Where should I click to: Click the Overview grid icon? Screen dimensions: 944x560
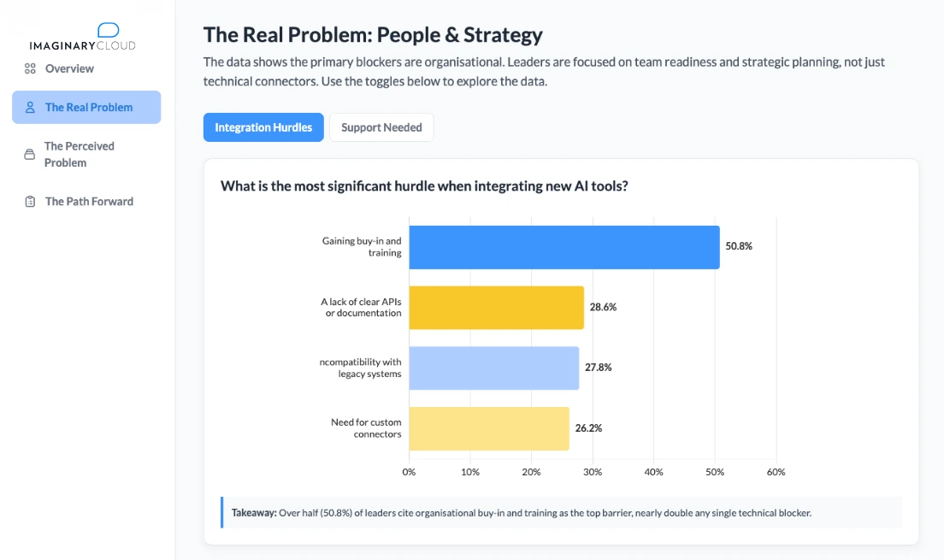tap(30, 68)
